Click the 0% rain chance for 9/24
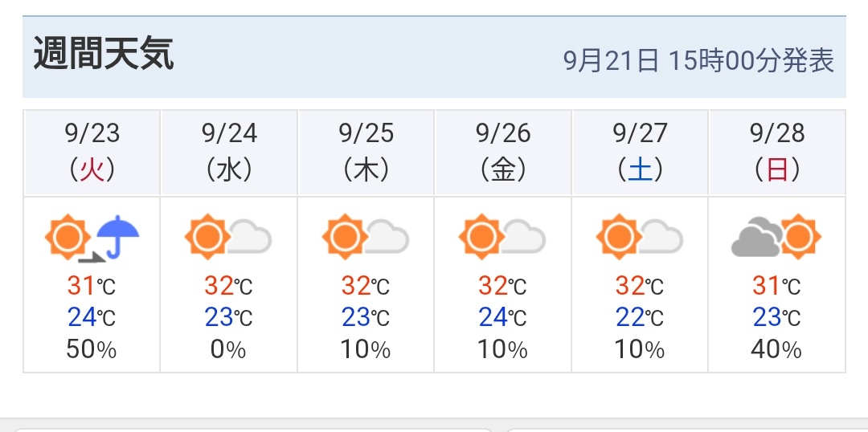The width and height of the screenshot is (868, 432). tap(229, 349)
